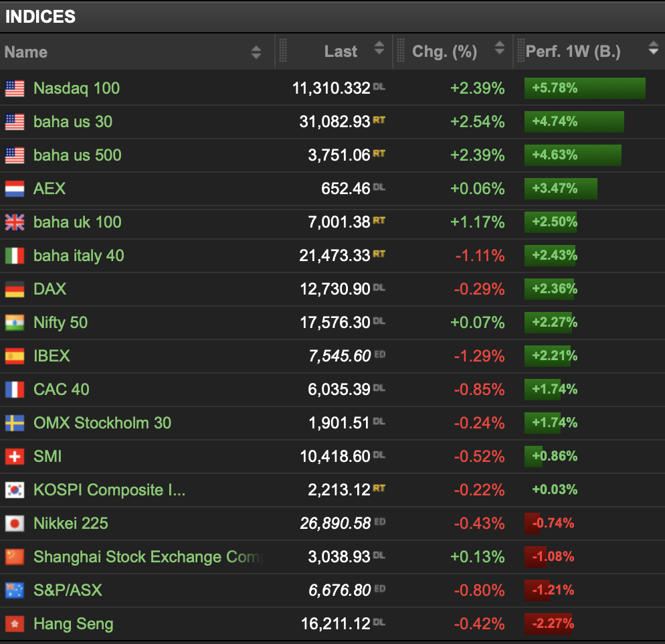665x644 pixels.
Task: Click the +3.47% performance bar for AEX
Action: coord(561,189)
